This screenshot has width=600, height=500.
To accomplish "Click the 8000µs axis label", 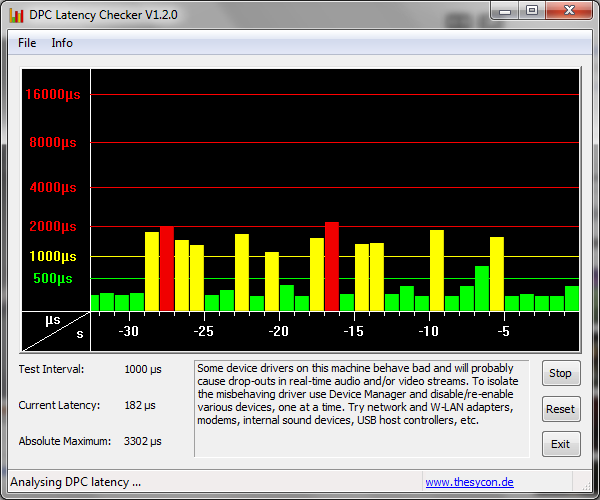I will [x=53, y=143].
